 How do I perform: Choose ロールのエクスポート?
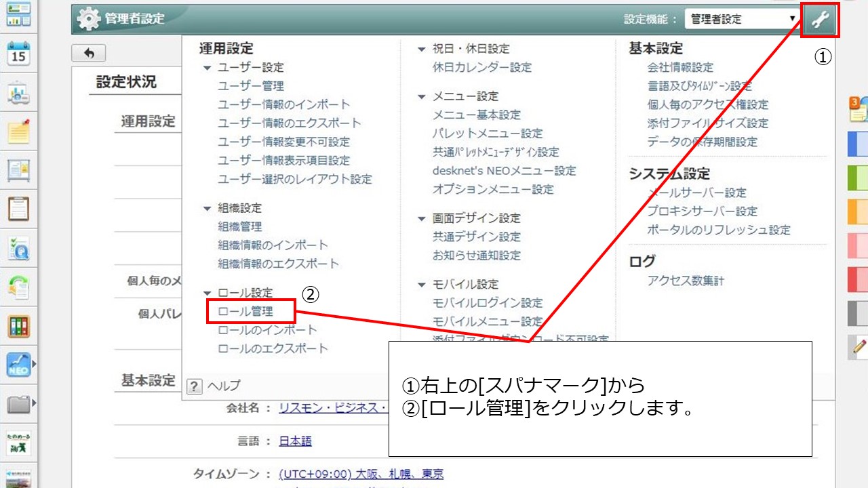click(273, 348)
